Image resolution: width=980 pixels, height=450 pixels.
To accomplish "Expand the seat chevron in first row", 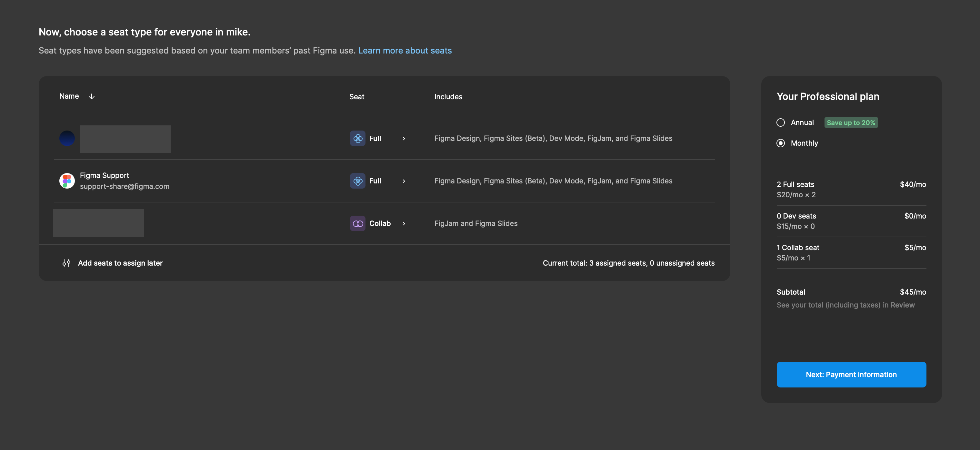I will point(404,139).
